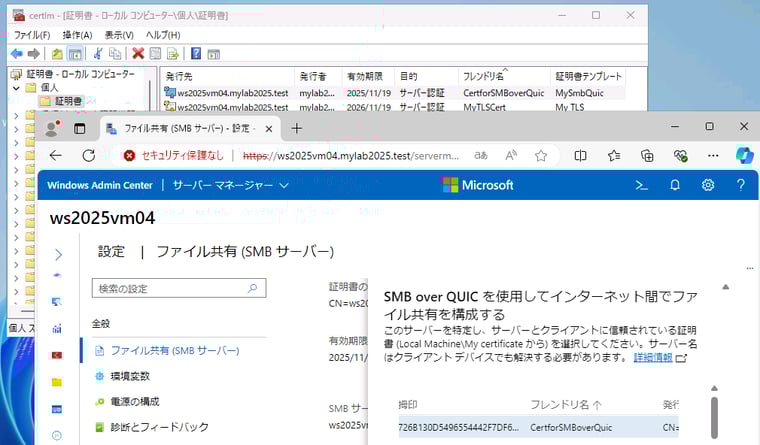760x445 pixels.
Task: Click the blue Help icon in certlm toolbar
Action: [196, 54]
